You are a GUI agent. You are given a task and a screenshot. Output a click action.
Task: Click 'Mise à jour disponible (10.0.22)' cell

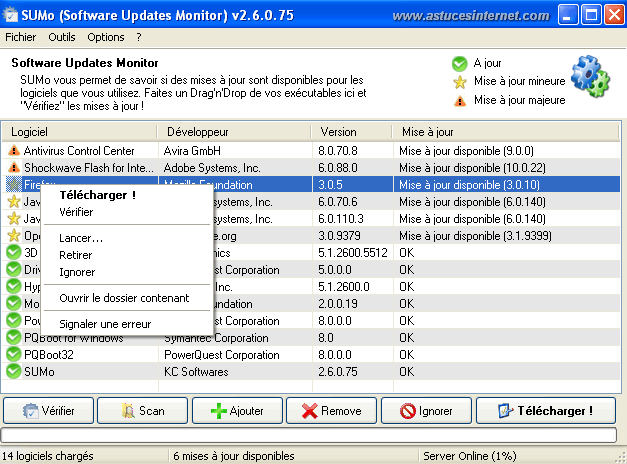point(472,168)
